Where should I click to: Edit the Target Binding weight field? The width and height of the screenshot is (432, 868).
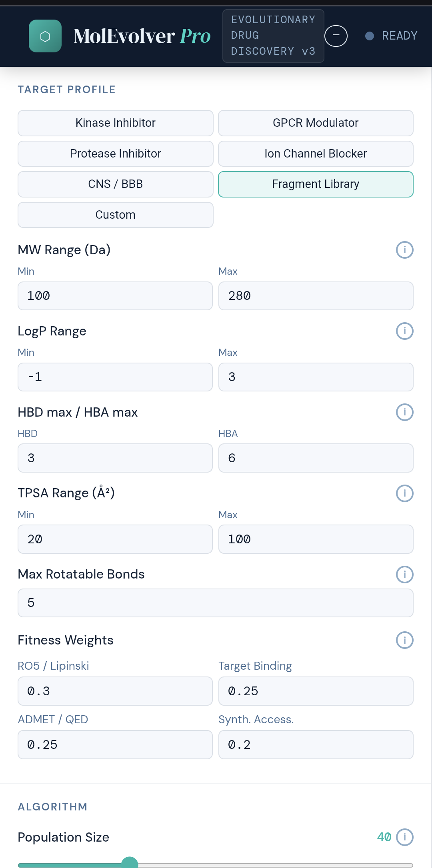pos(316,691)
